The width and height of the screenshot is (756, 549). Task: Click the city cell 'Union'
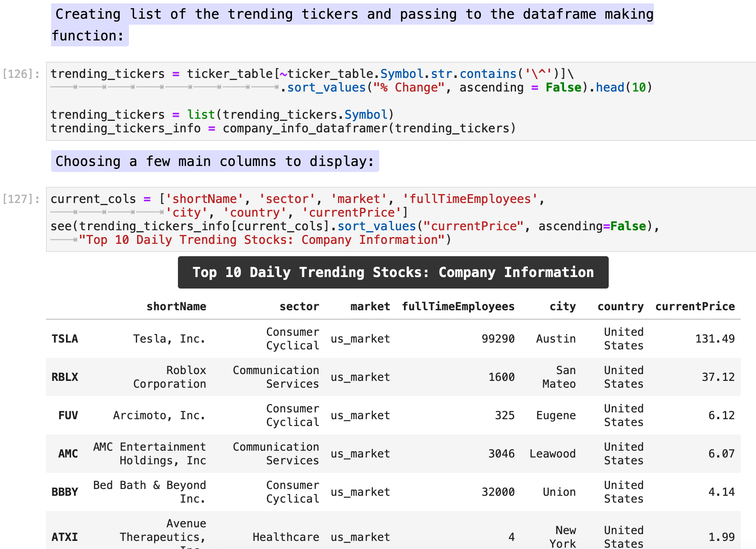click(x=559, y=492)
